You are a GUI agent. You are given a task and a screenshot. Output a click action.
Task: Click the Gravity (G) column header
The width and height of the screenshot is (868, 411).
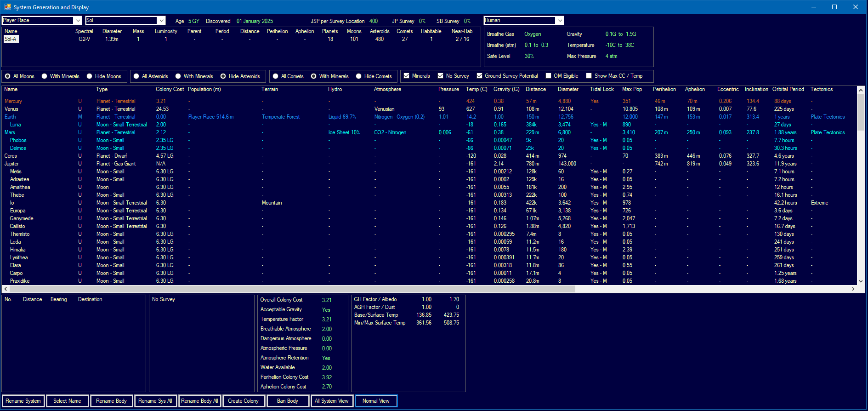click(506, 89)
